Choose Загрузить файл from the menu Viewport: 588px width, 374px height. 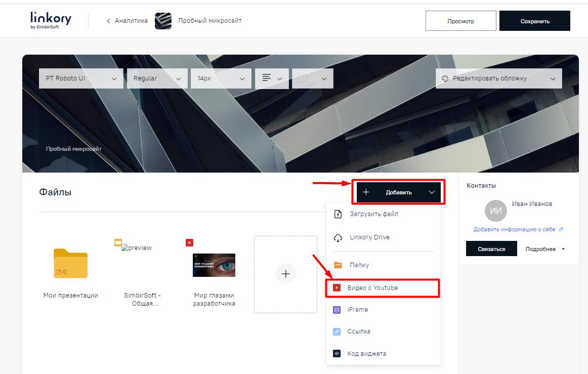point(373,214)
